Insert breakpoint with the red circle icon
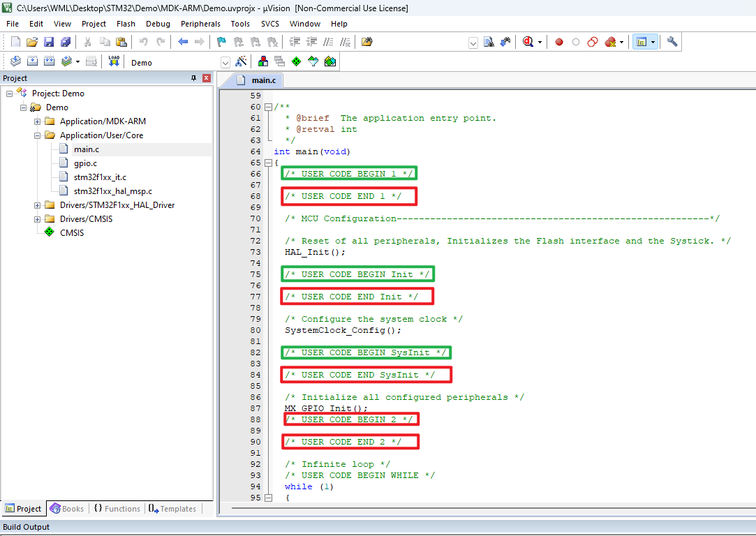This screenshot has width=756, height=536. point(559,42)
